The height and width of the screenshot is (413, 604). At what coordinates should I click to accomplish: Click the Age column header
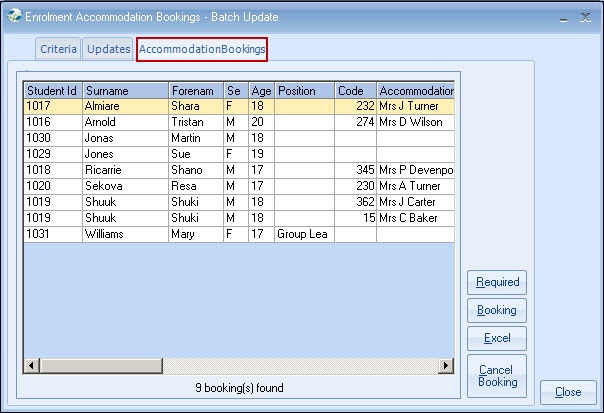coord(261,91)
